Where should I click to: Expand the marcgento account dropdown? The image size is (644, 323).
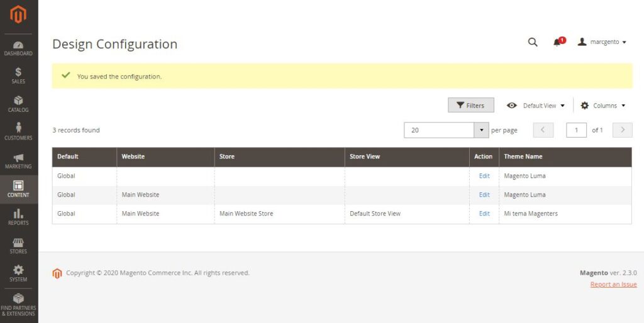coord(602,42)
